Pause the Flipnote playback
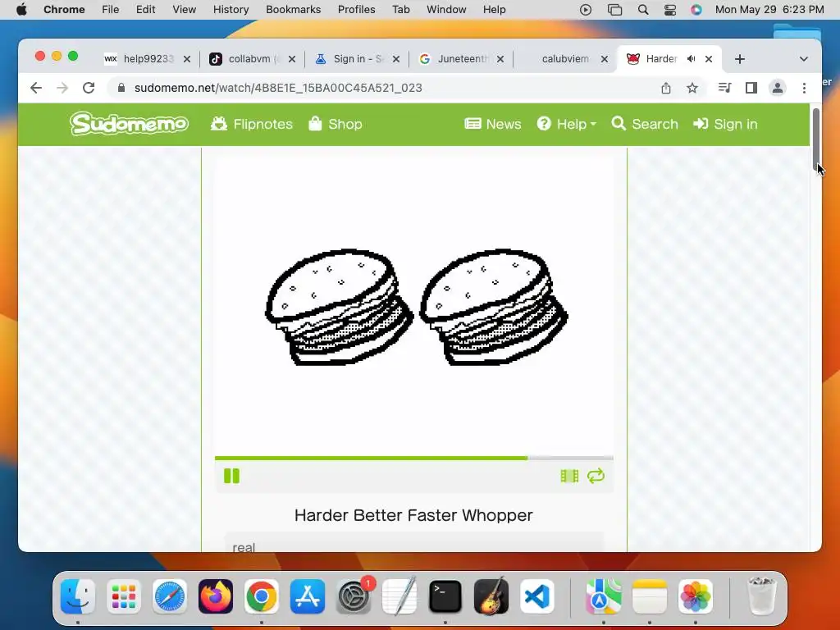 tap(231, 476)
